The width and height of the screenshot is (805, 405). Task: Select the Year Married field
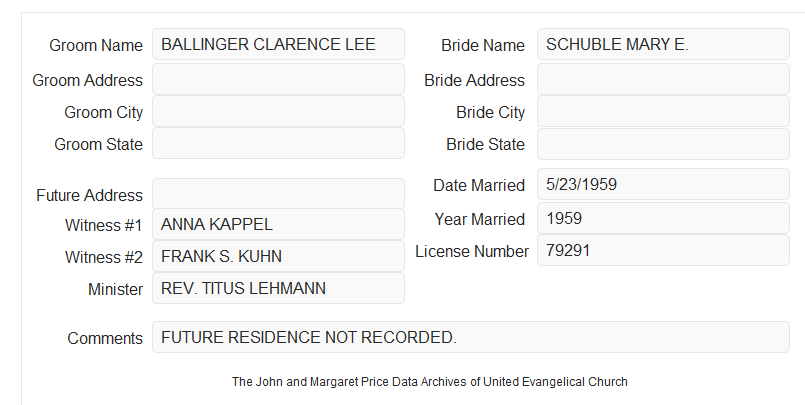663,218
